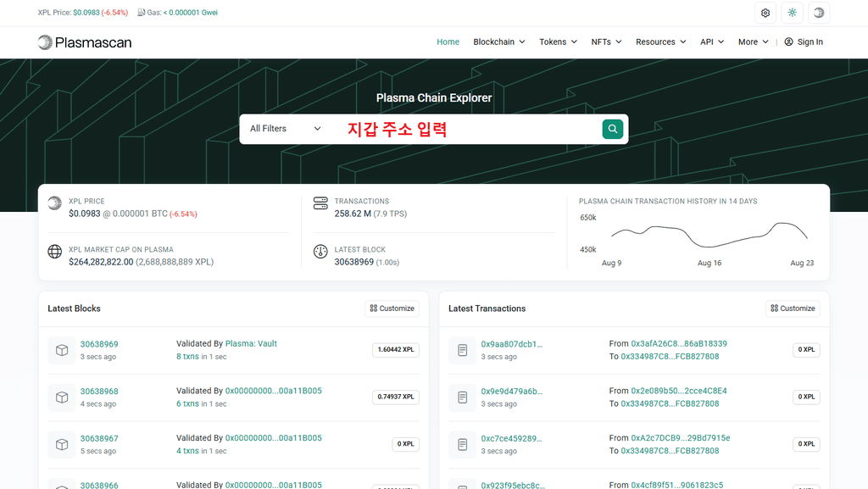The height and width of the screenshot is (489, 868).
Task: Open block 30638968 link
Action: [99, 391]
